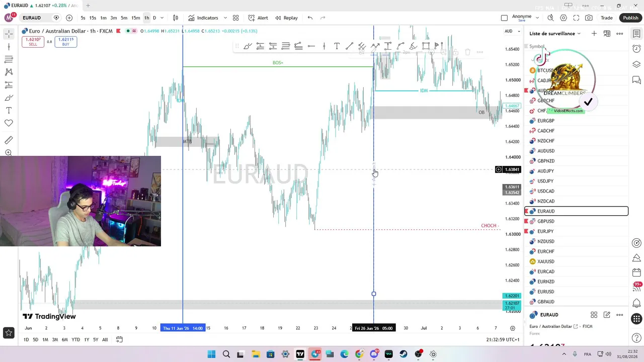Toggle the layout save checkbox beside Anonyme
This screenshot has width=644, height=362.
(504, 18)
